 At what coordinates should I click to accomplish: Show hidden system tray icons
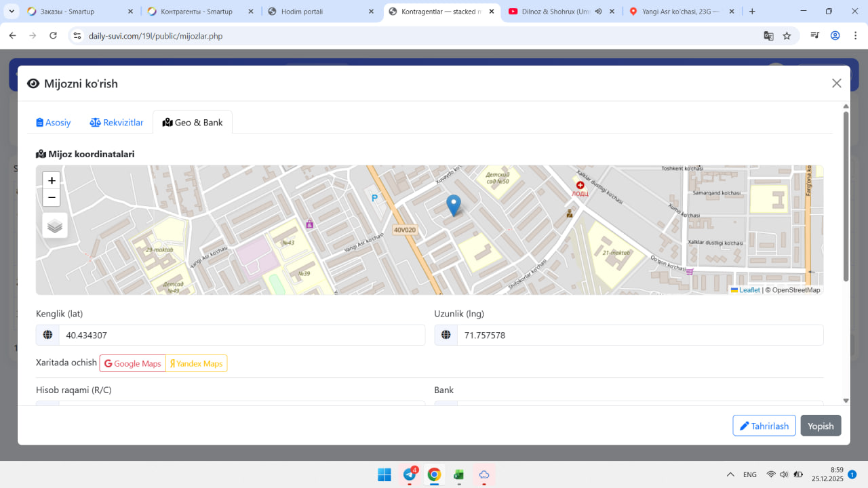point(730,474)
